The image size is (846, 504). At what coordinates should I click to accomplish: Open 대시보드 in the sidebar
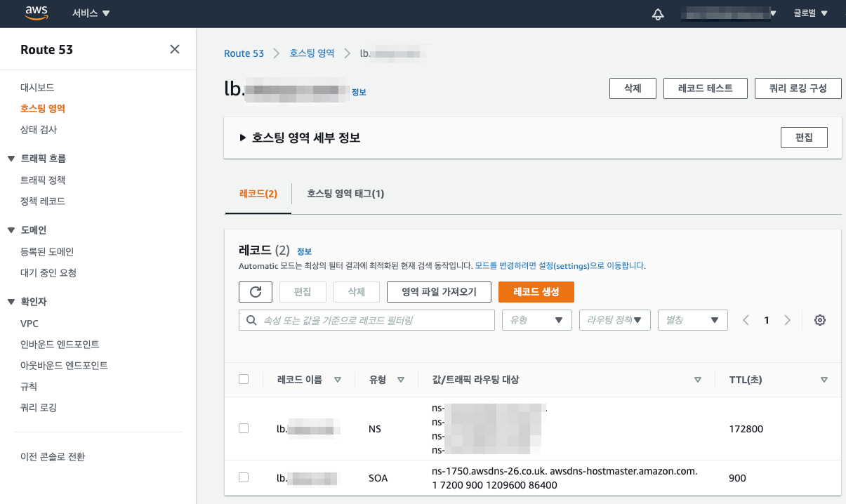(x=37, y=88)
